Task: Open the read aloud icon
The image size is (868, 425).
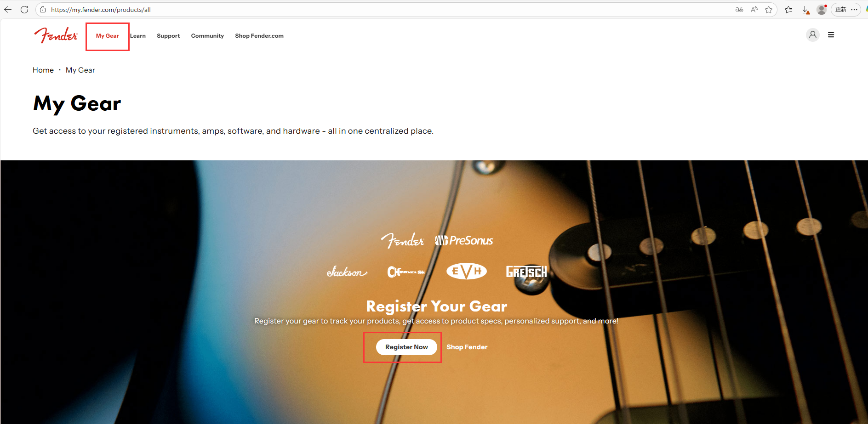Action: click(x=754, y=10)
